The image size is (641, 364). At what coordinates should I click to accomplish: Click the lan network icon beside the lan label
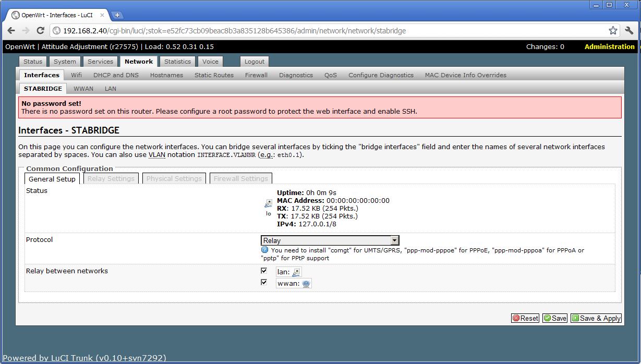[x=296, y=272]
